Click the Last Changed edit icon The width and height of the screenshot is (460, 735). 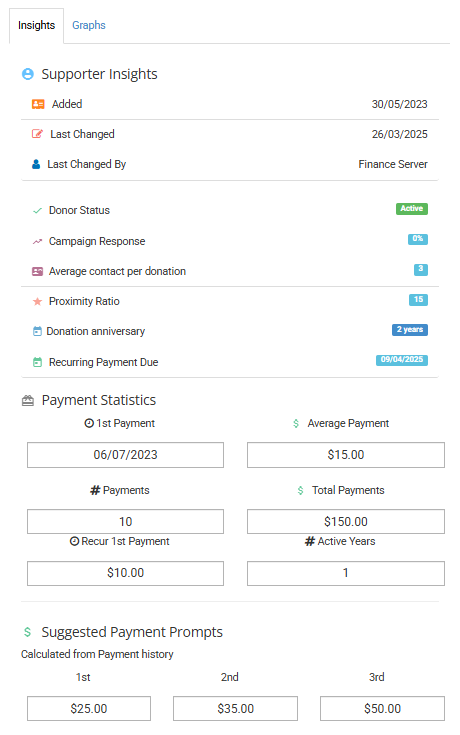37,134
